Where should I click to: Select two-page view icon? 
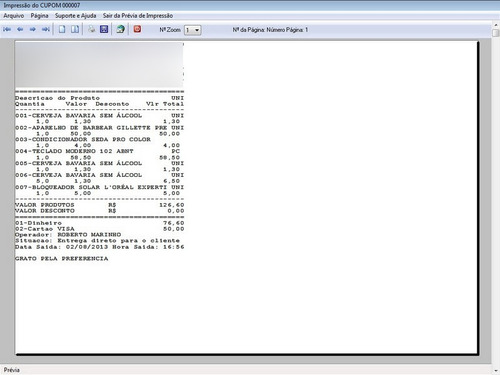[75, 29]
